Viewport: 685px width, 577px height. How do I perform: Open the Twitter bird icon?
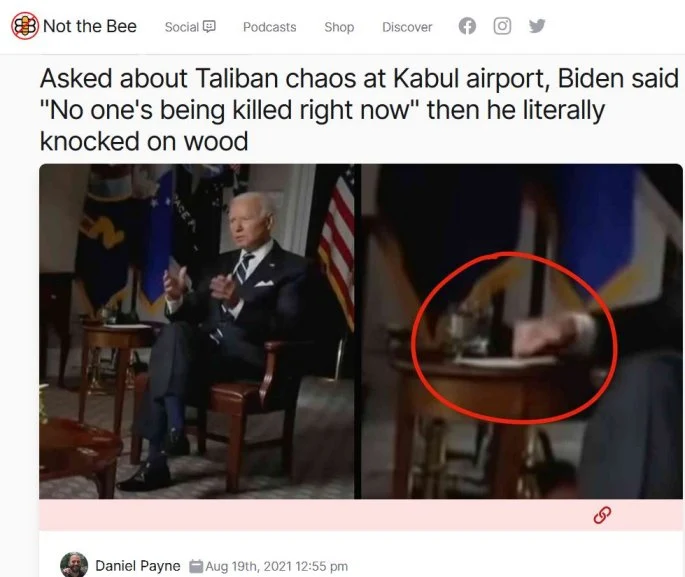tap(537, 26)
